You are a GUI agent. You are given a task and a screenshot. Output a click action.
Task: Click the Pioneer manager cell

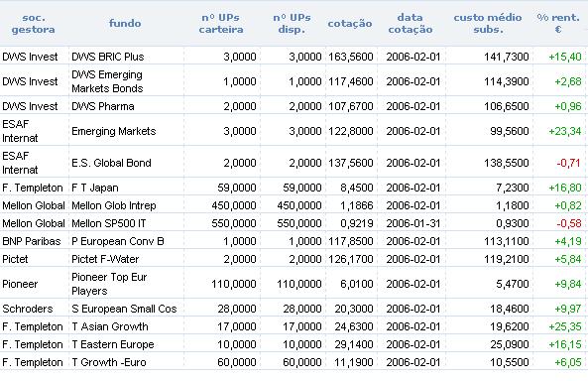(20, 284)
